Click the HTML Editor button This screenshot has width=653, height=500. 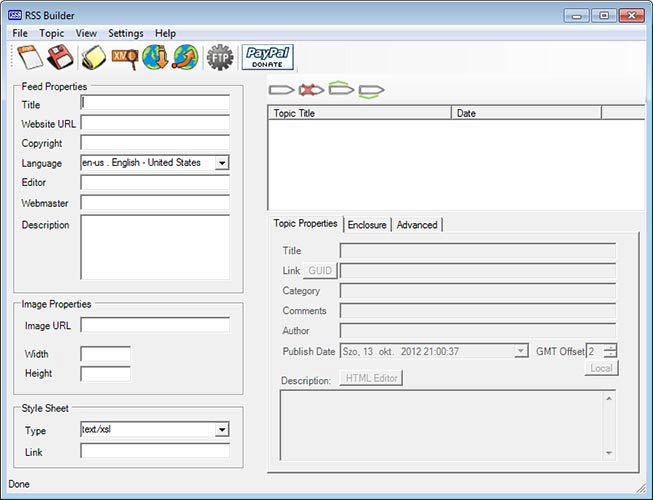pyautogui.click(x=371, y=378)
